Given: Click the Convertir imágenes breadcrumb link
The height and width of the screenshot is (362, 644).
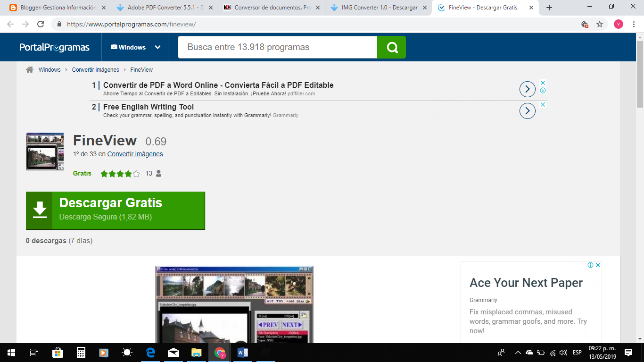Looking at the screenshot, I should click(x=96, y=70).
